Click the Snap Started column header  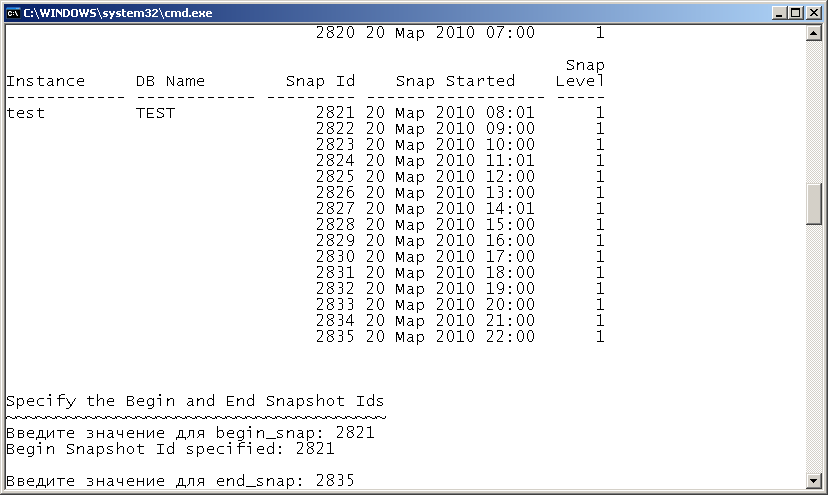coord(455,81)
